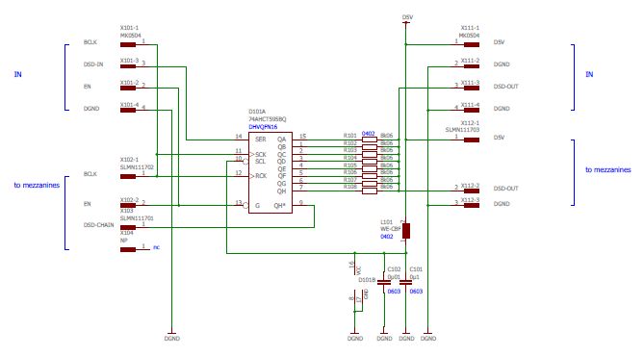The image size is (644, 356).
Task: Click the right 'to mezzanines' label
Action: [608, 169]
